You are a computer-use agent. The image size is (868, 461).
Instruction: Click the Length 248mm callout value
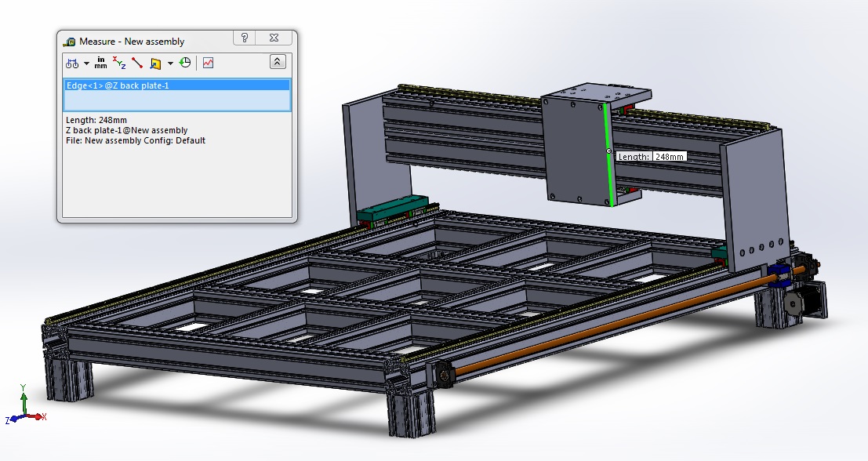(x=670, y=157)
